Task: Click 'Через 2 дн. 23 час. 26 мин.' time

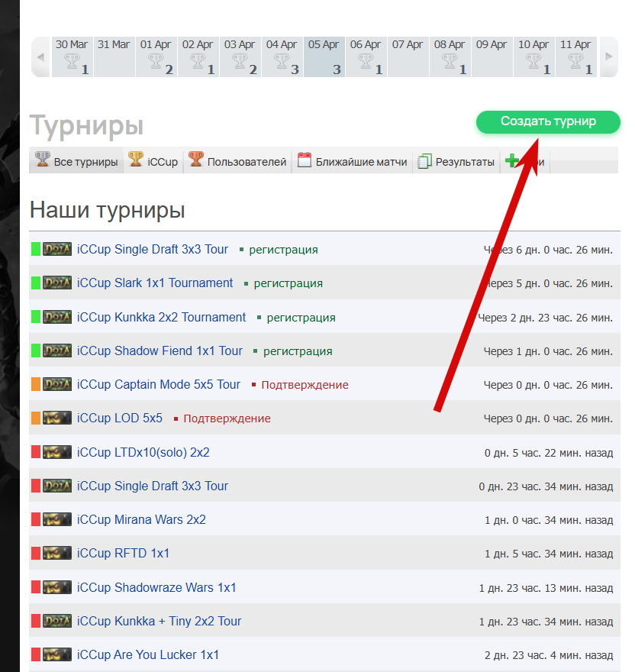Action: pos(545,318)
